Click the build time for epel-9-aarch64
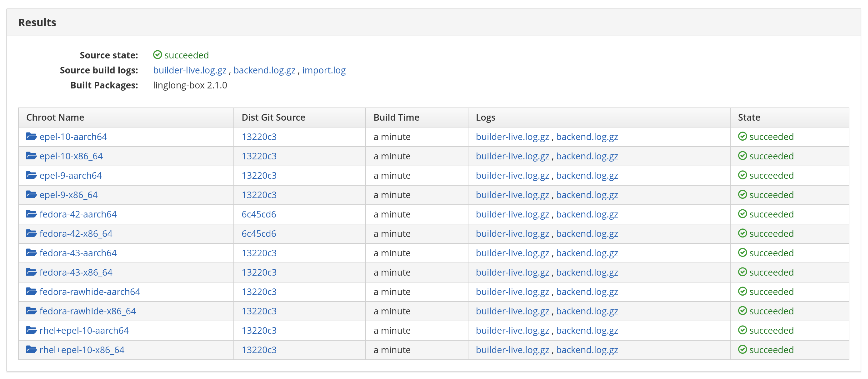The image size is (868, 379). [392, 176]
